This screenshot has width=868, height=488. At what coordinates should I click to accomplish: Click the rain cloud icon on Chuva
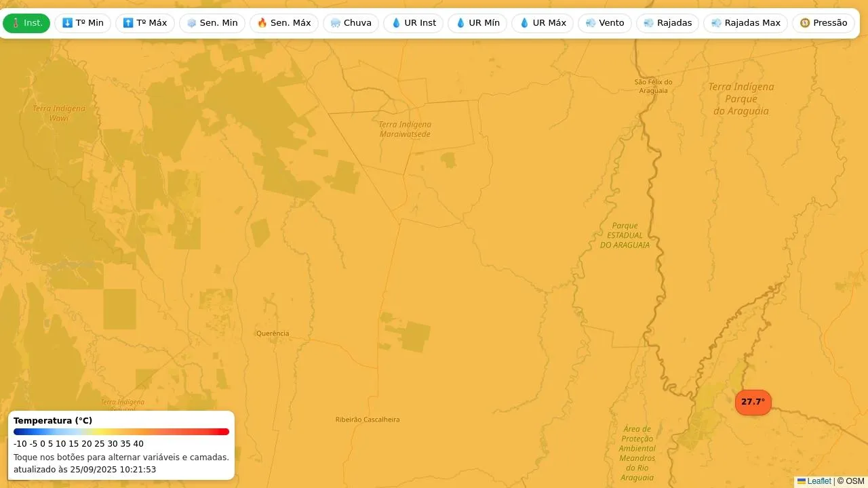(336, 23)
